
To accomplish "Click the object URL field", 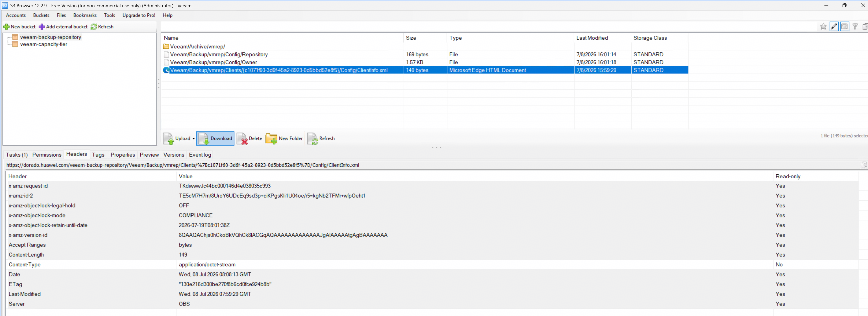I will coord(431,165).
